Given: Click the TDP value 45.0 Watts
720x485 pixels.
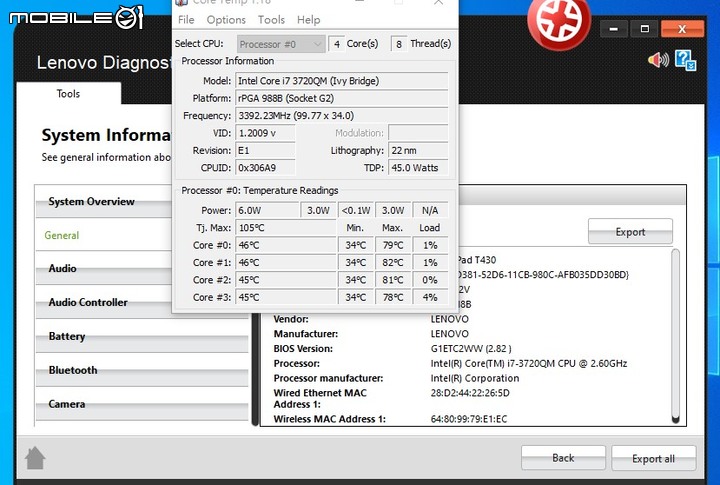Looking at the screenshot, I should [x=418, y=168].
